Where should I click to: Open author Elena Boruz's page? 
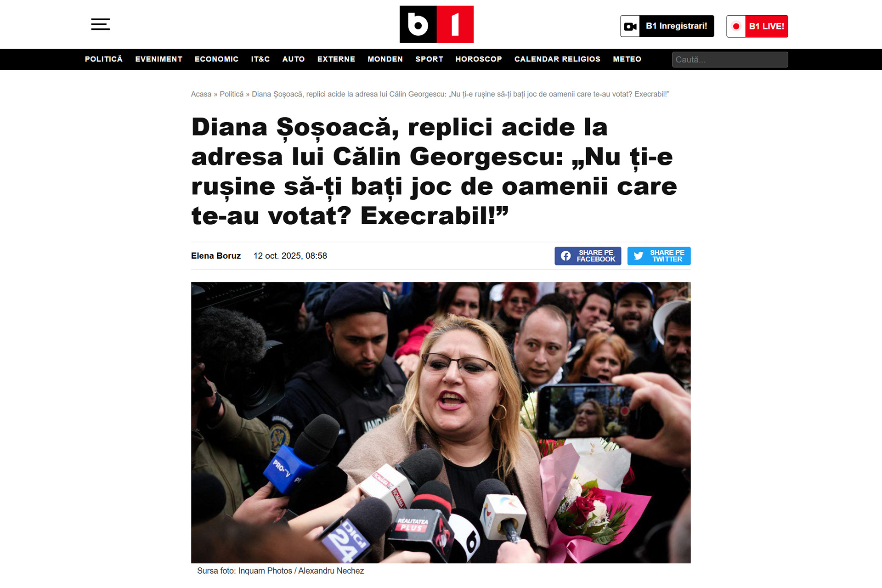tap(216, 256)
